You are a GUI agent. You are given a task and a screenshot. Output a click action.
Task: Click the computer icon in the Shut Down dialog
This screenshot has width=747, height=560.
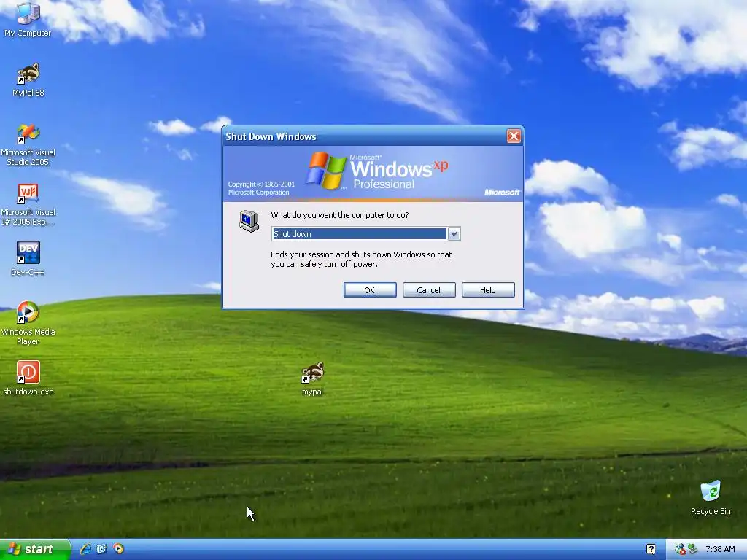[249, 222]
